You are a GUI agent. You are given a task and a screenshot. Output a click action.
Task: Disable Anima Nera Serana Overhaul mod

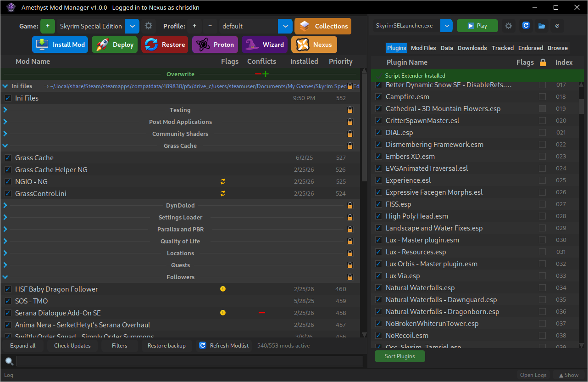[x=8, y=325]
